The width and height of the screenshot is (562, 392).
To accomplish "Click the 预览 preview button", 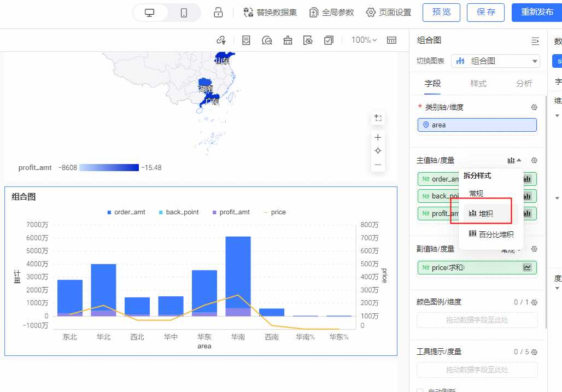I will (x=441, y=12).
